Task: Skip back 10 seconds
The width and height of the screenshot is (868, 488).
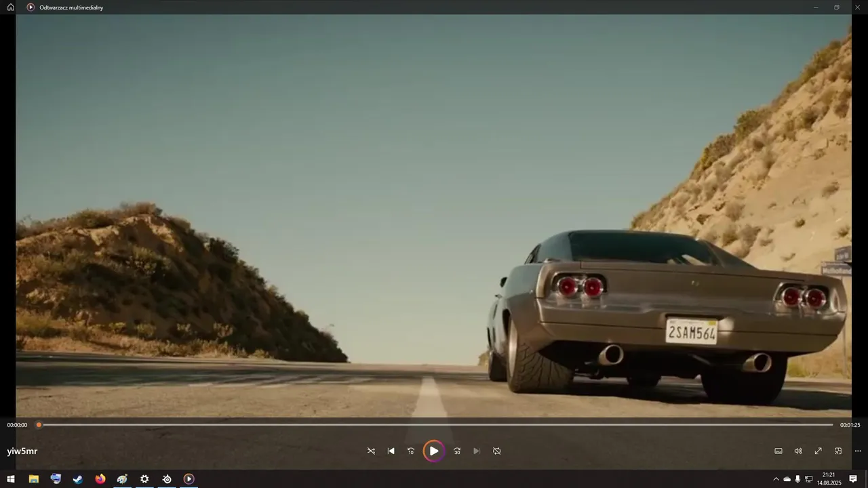Action: click(x=411, y=451)
